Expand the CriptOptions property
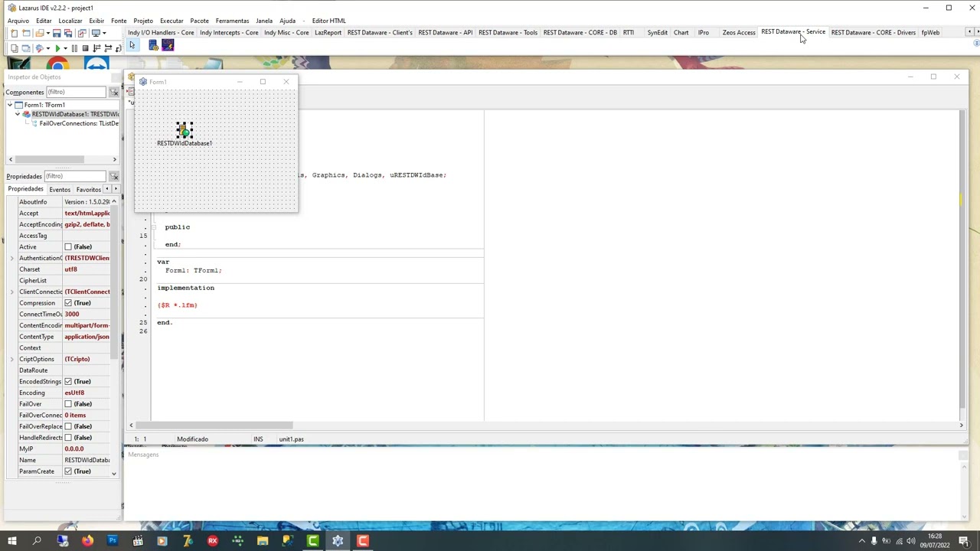This screenshot has height=551, width=980. click(x=11, y=359)
